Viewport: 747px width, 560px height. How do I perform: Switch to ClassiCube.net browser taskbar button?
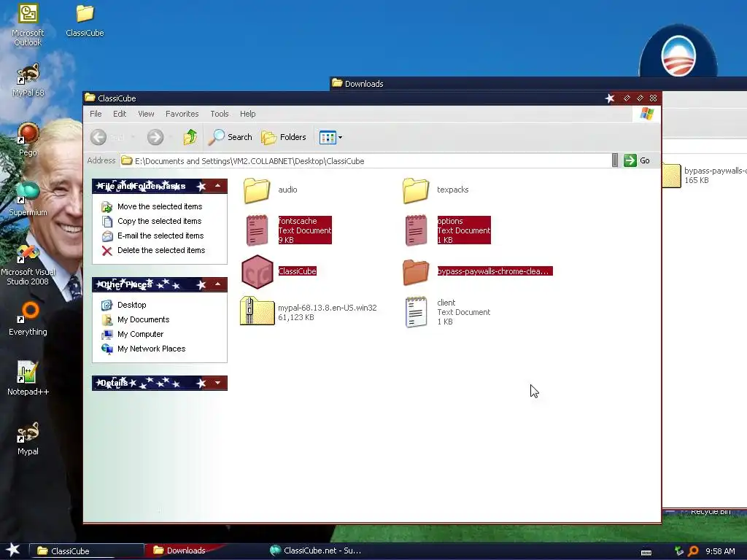[315, 551]
